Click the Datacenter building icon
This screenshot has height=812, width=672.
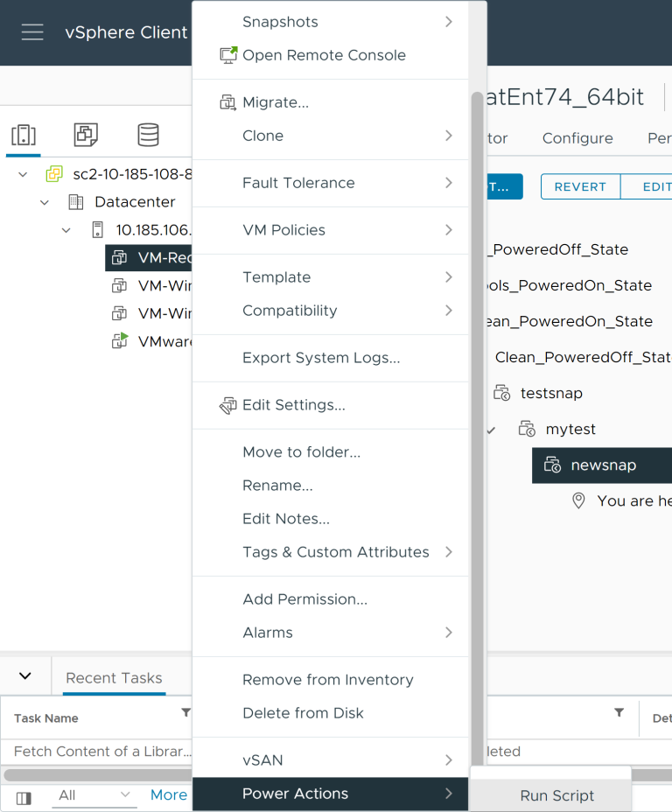click(x=76, y=202)
